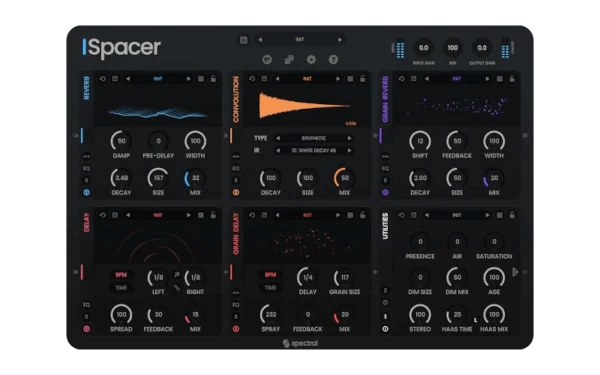Open the Grain Reverb EQ tab
This screenshot has width=600, height=375.
[385, 168]
